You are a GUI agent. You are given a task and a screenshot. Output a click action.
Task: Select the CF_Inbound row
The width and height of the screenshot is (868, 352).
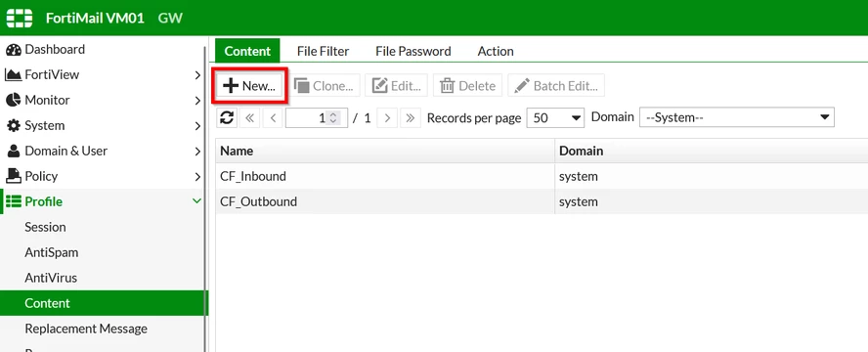click(x=542, y=176)
